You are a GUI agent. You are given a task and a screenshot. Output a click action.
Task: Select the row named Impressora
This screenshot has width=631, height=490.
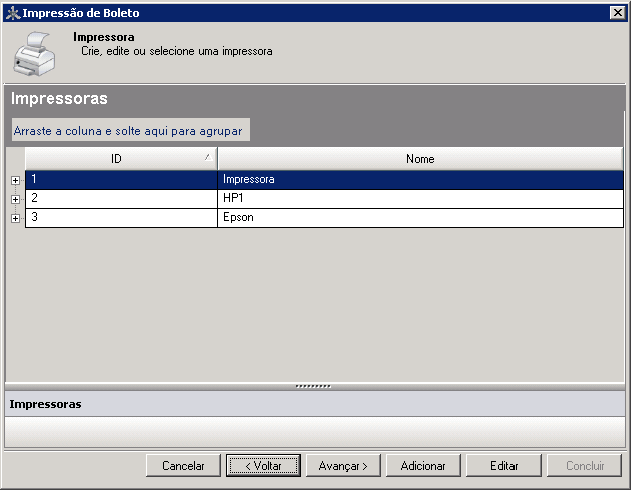tap(324, 179)
